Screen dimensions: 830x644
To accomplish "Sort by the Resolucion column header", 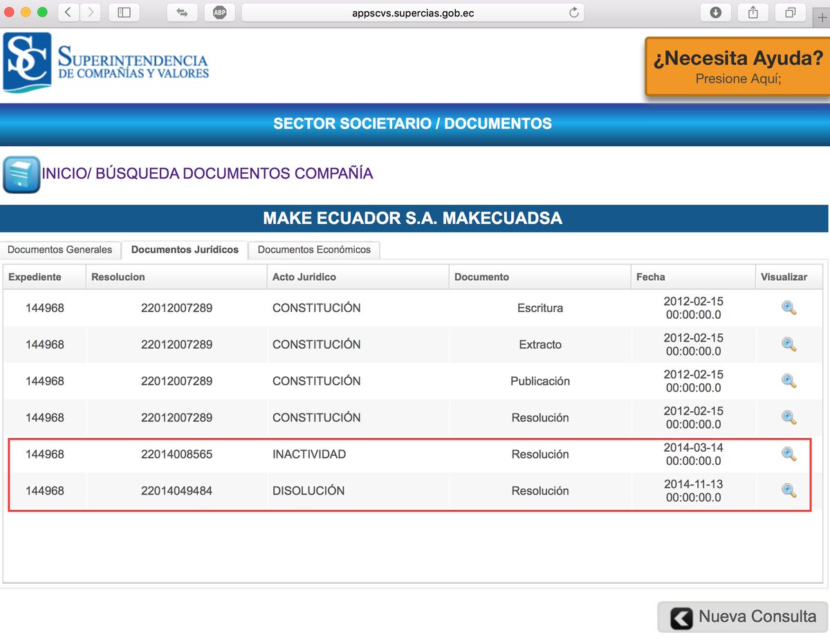I will (176, 277).
